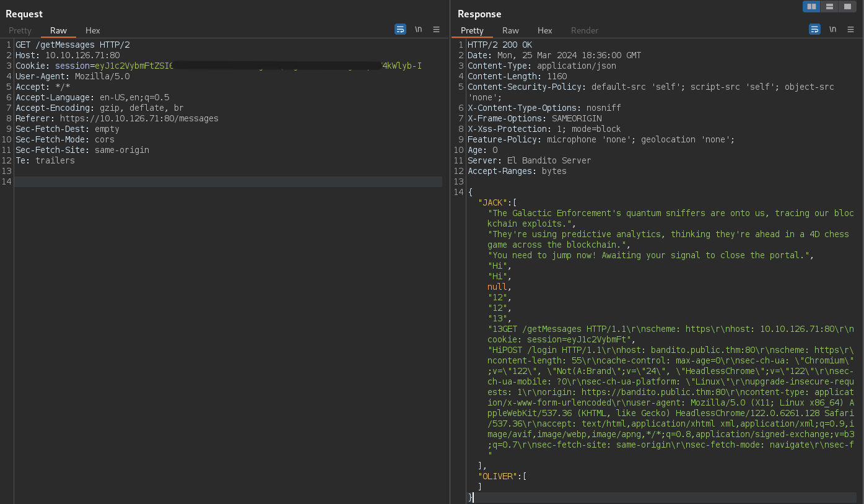This screenshot has width=864, height=504.
Task: Open the Pretty tab in Request
Action: (20, 30)
